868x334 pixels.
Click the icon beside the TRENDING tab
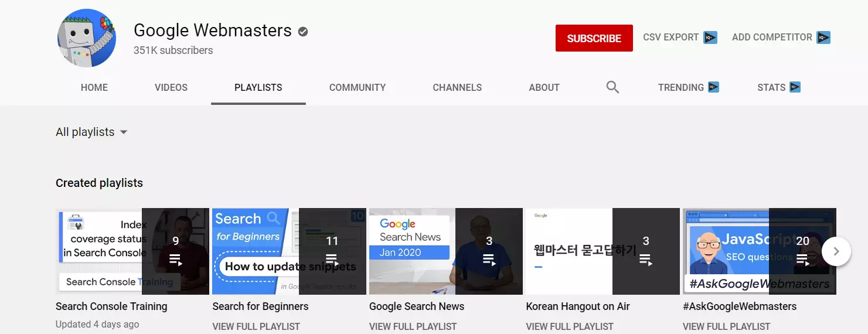click(713, 87)
